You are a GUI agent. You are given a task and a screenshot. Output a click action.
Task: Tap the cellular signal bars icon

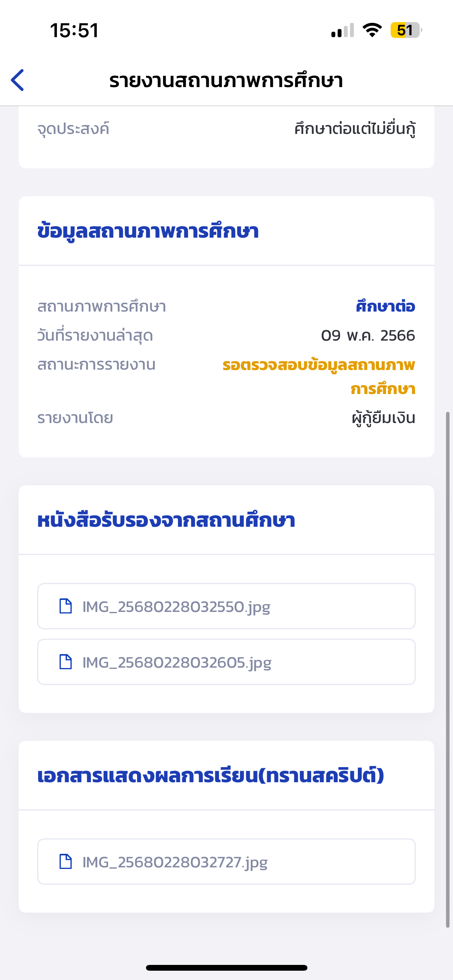coord(343,30)
